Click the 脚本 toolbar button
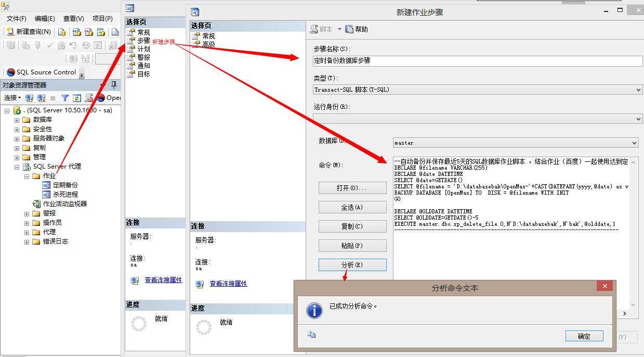 322,29
